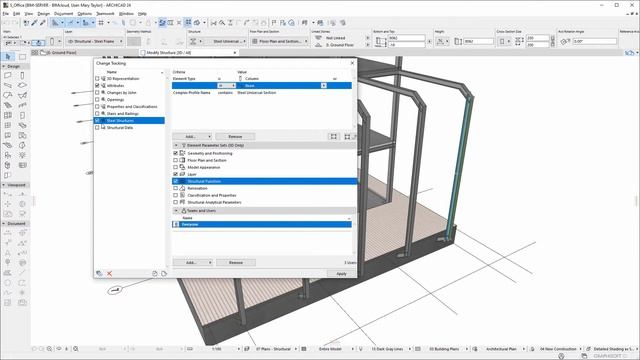Image resolution: width=640 pixels, height=360 pixels.
Task: Enable the Model Appearance parameter set checkbox
Action: pos(176,167)
